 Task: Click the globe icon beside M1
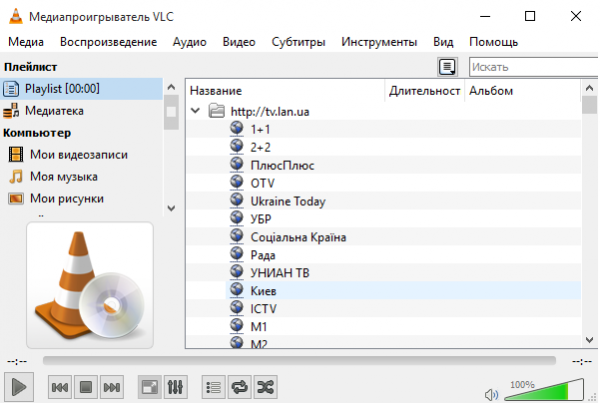point(237,326)
